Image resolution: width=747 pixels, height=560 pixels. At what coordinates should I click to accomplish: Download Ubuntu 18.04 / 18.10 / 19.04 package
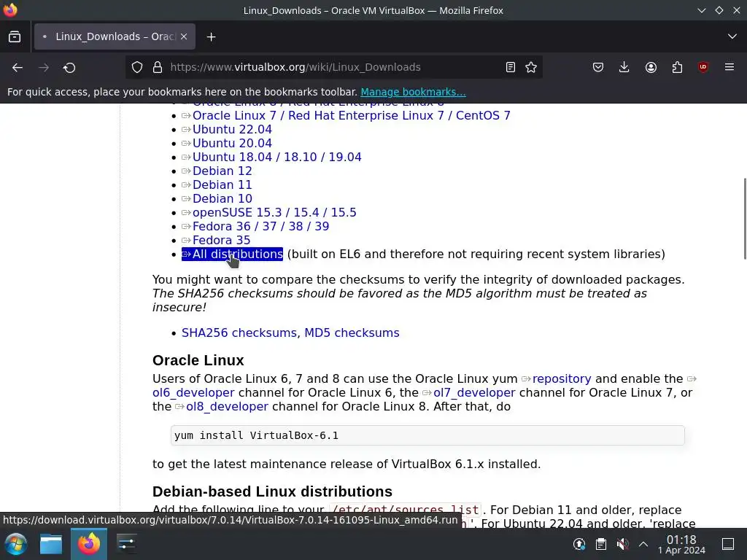click(x=276, y=157)
